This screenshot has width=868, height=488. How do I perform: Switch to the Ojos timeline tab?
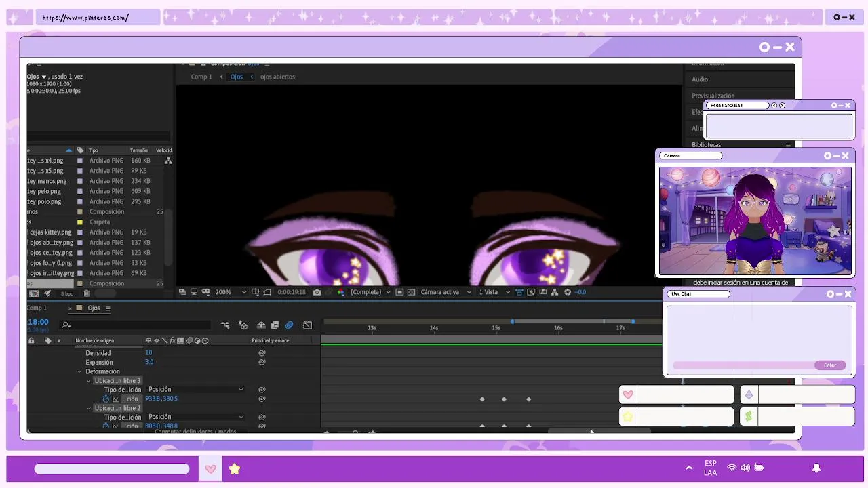[x=94, y=308]
